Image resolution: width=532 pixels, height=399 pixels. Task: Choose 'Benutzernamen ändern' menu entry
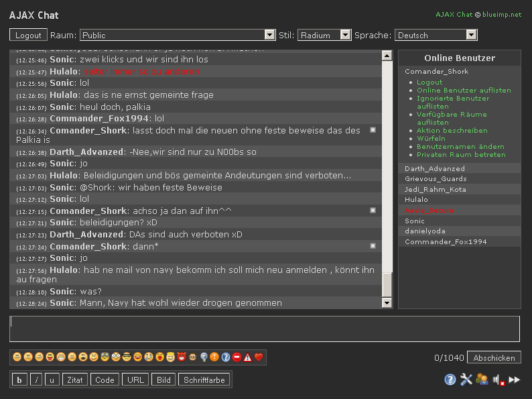tap(460, 147)
